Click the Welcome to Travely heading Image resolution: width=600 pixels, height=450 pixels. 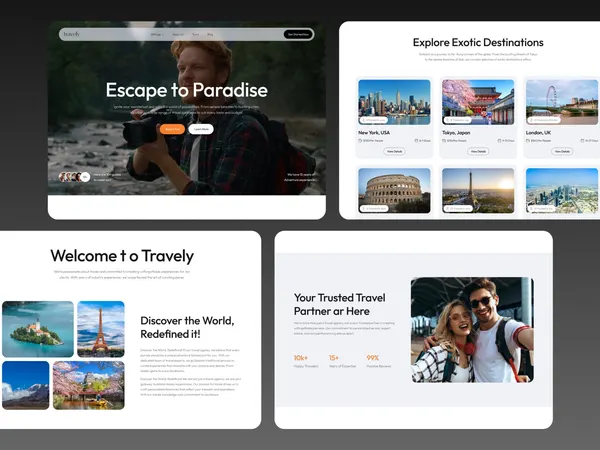[122, 256]
